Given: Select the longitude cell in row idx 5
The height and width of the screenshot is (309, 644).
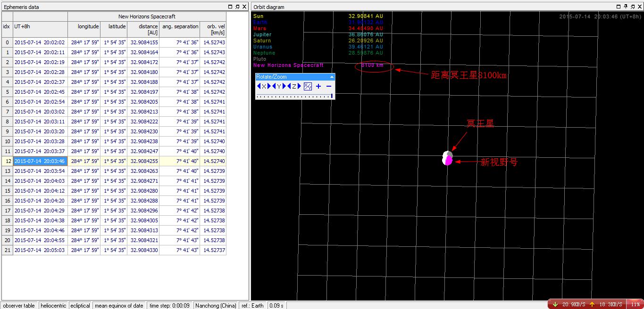Looking at the screenshot, I should click(x=84, y=92).
